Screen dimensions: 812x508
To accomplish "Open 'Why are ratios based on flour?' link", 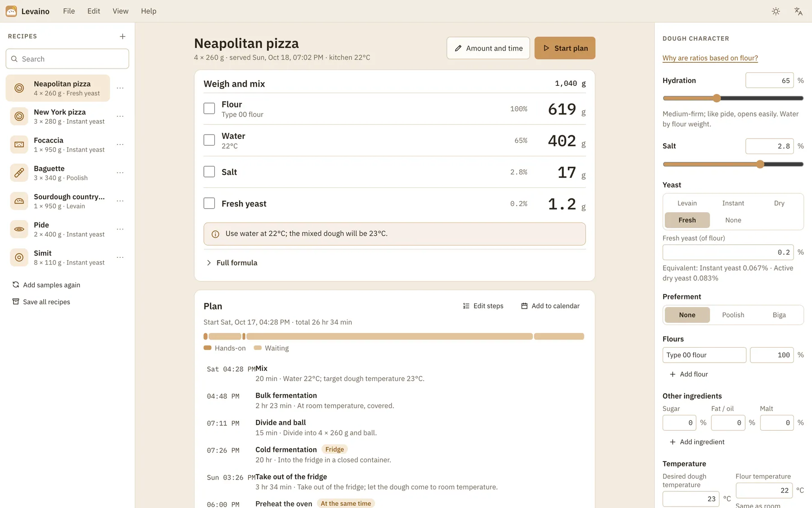I will click(x=710, y=58).
